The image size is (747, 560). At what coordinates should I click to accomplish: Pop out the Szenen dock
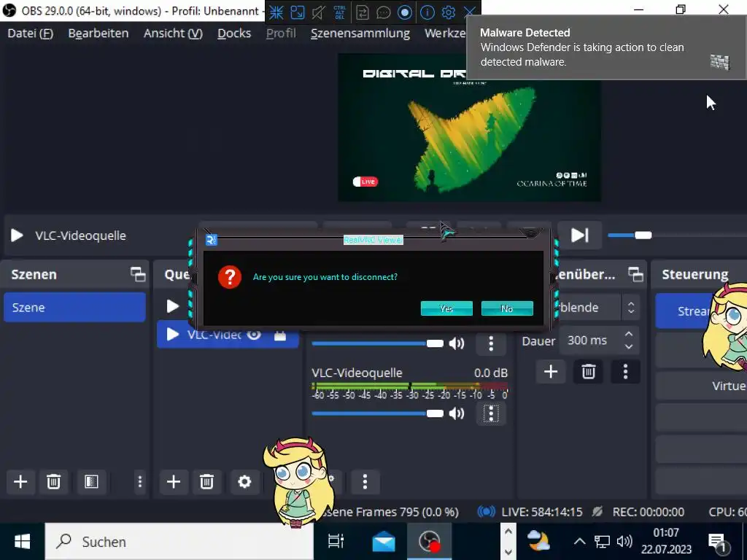click(138, 274)
